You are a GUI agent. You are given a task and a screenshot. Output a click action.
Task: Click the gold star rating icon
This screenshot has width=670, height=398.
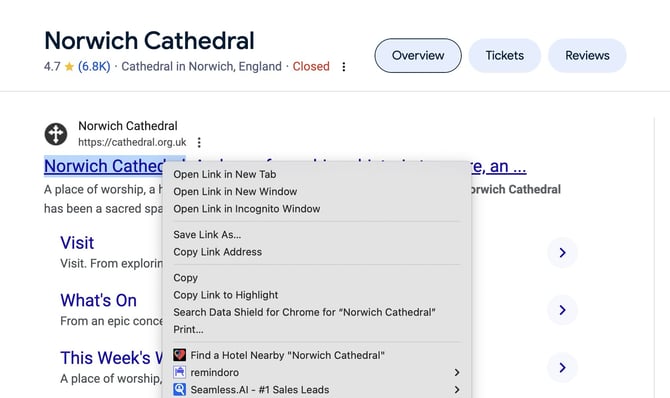69,67
